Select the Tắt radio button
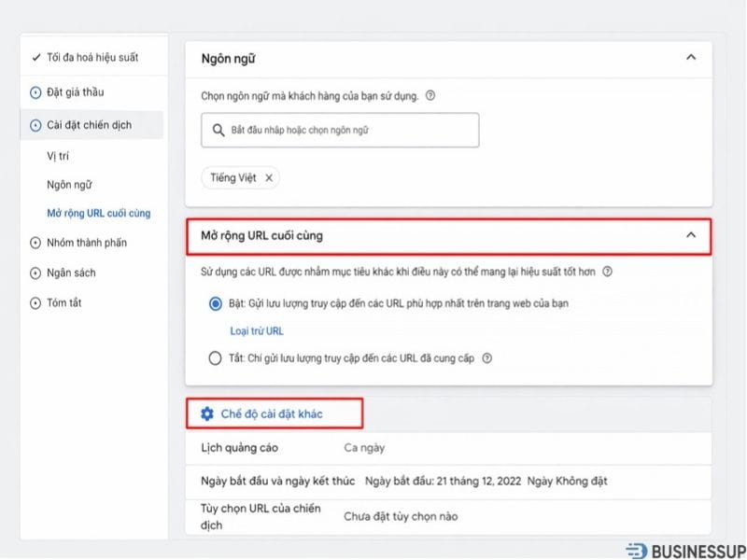 pyautogui.click(x=216, y=357)
